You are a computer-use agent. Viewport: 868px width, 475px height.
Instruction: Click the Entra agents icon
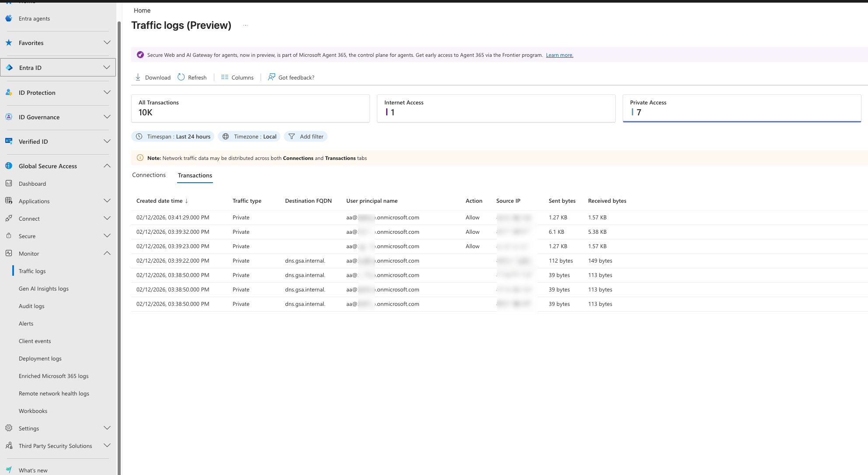[x=9, y=18]
